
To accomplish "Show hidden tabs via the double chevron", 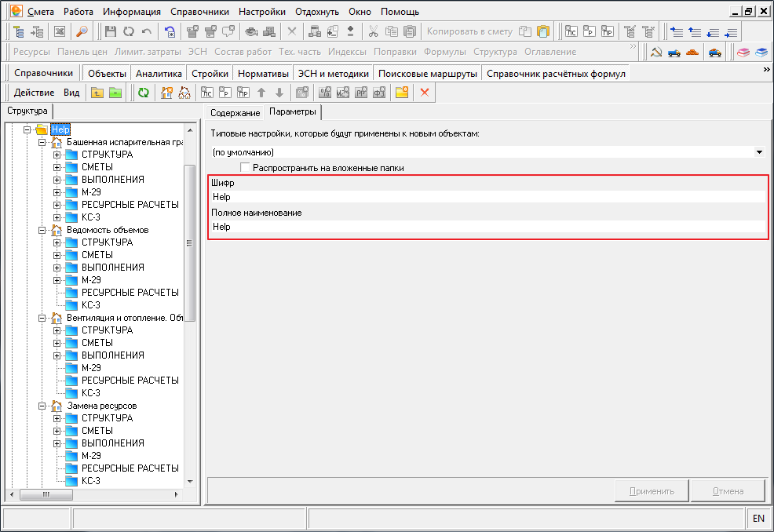I will pos(766,70).
